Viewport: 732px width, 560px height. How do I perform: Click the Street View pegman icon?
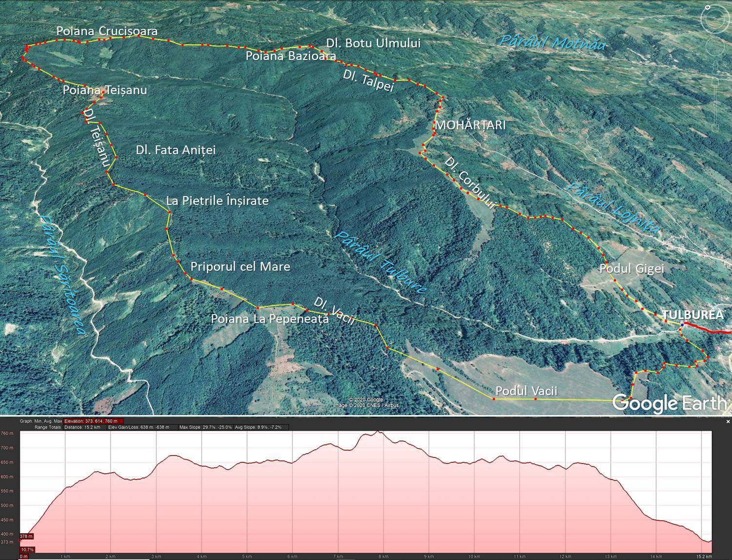coord(715,67)
